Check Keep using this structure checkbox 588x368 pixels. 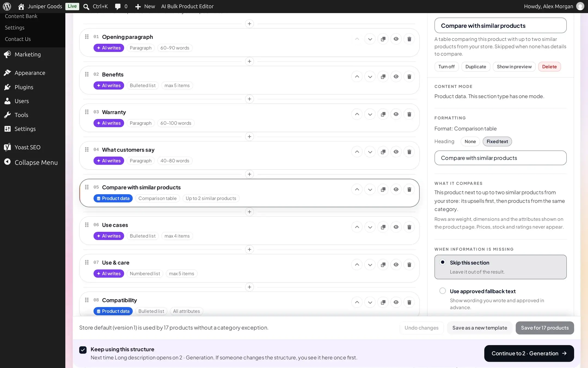[x=83, y=350]
